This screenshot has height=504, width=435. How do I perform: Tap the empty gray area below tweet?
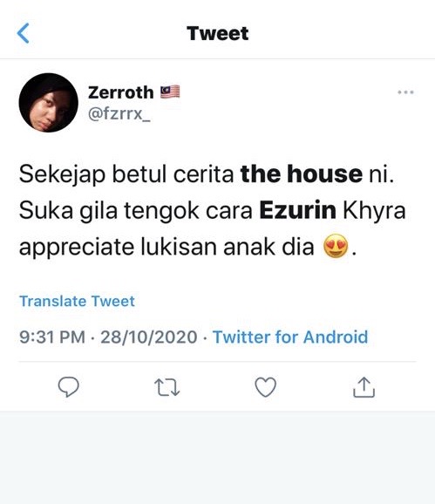(218, 457)
